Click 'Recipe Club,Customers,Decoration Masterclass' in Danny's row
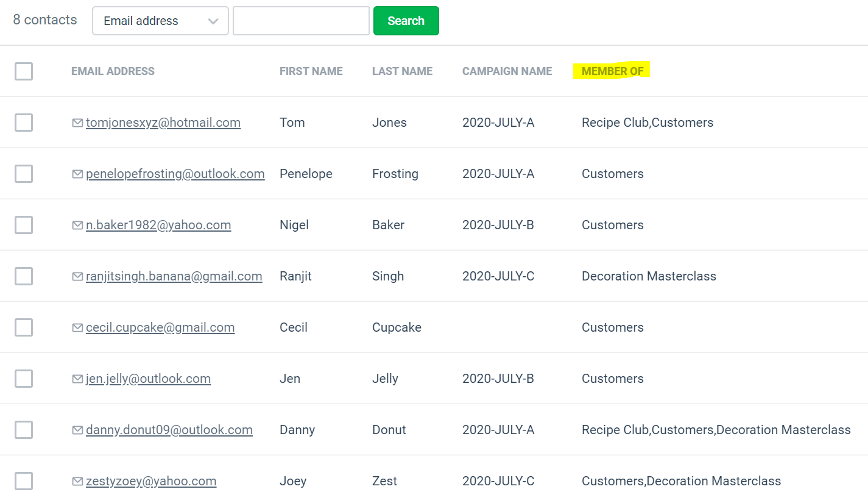 coord(716,430)
